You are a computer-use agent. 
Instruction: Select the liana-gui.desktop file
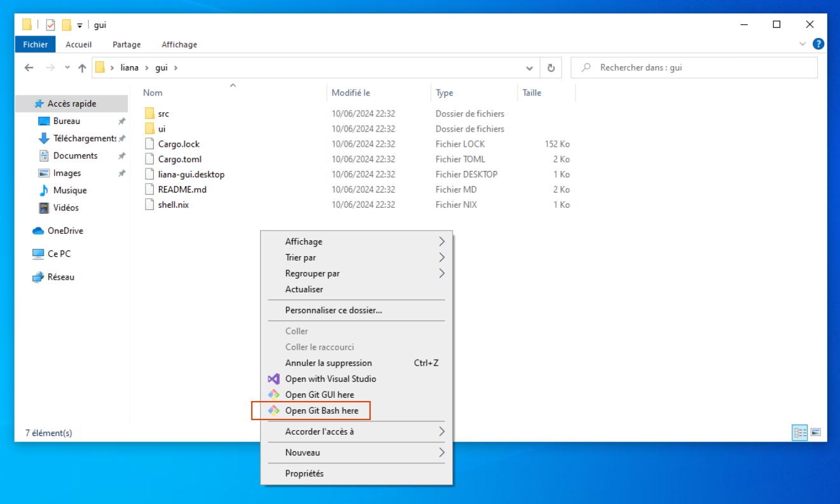pos(191,175)
